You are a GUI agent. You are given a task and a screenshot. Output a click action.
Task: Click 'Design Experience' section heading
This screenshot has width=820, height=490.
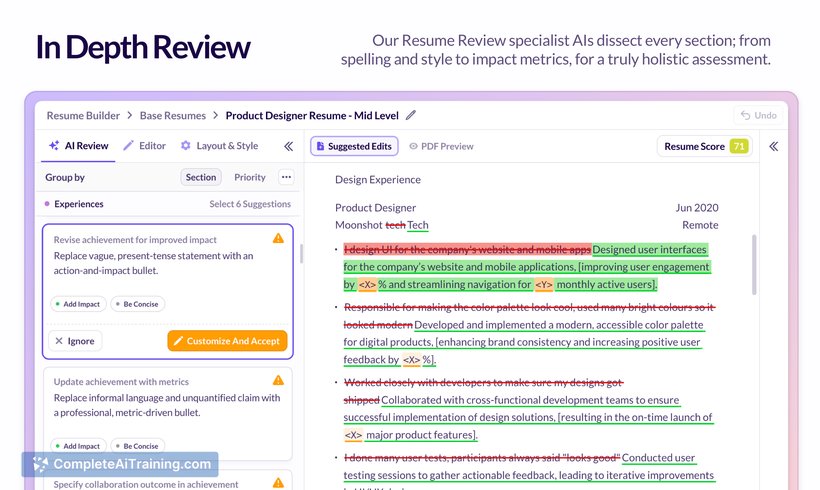coord(378,179)
